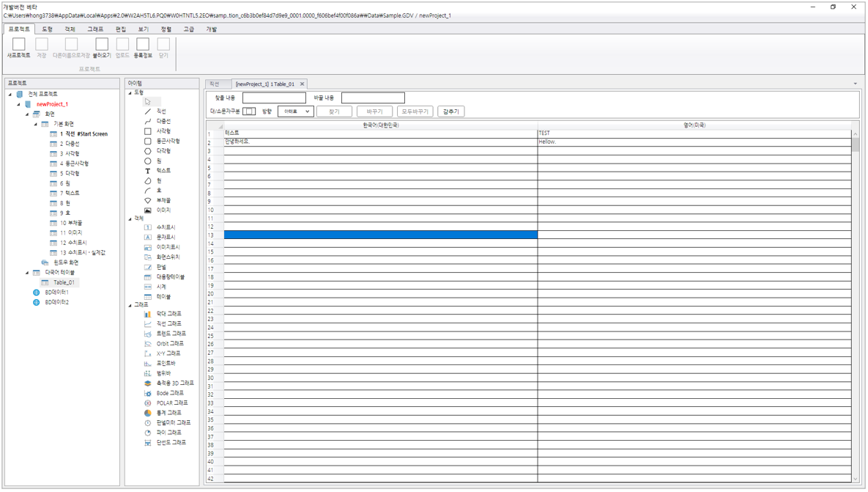The height and width of the screenshot is (492, 868).
Task: Click the 한국어(대한민국) column header
Action: tap(380, 125)
